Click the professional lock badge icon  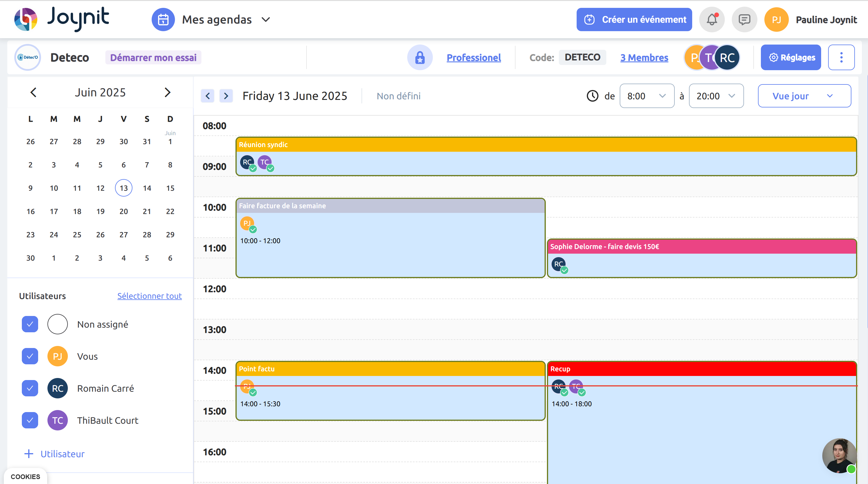click(419, 58)
